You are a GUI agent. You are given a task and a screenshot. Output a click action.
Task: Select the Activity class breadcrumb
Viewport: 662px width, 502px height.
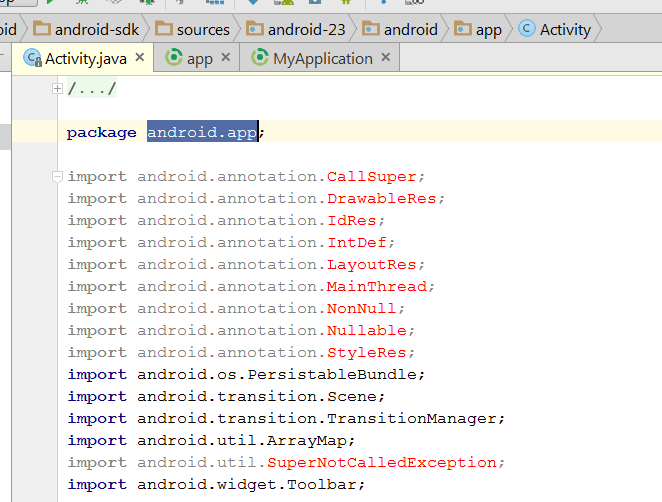(554, 30)
